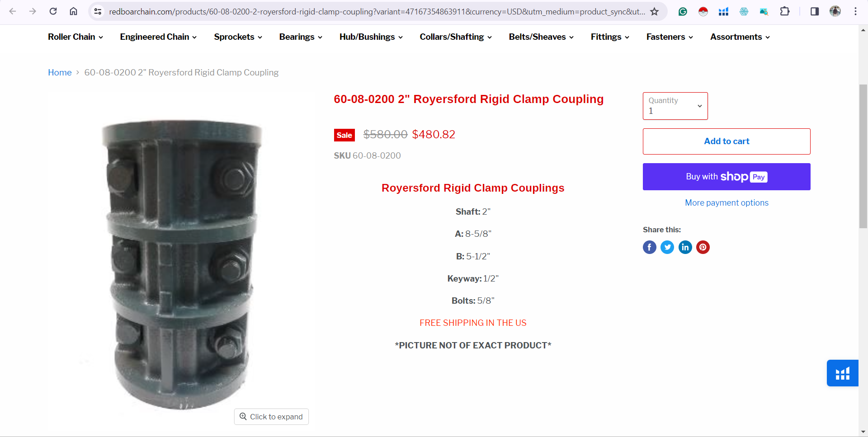Go to browser home page

coord(73,11)
